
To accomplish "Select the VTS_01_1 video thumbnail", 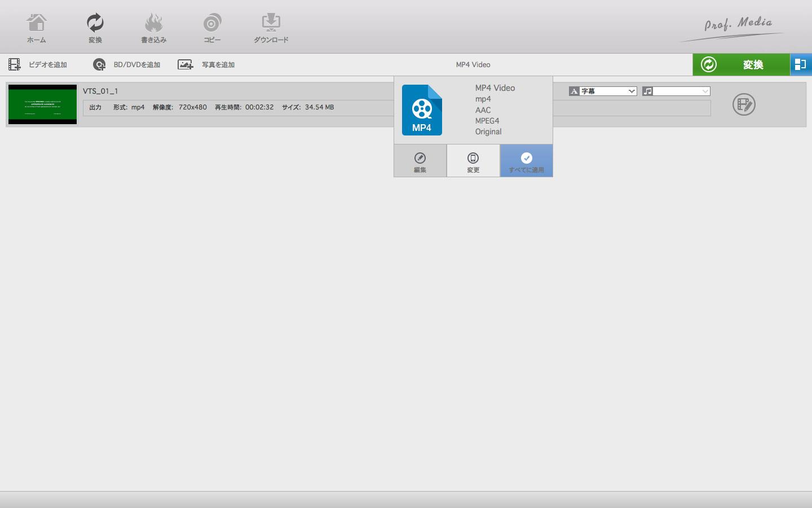I will coord(42,104).
